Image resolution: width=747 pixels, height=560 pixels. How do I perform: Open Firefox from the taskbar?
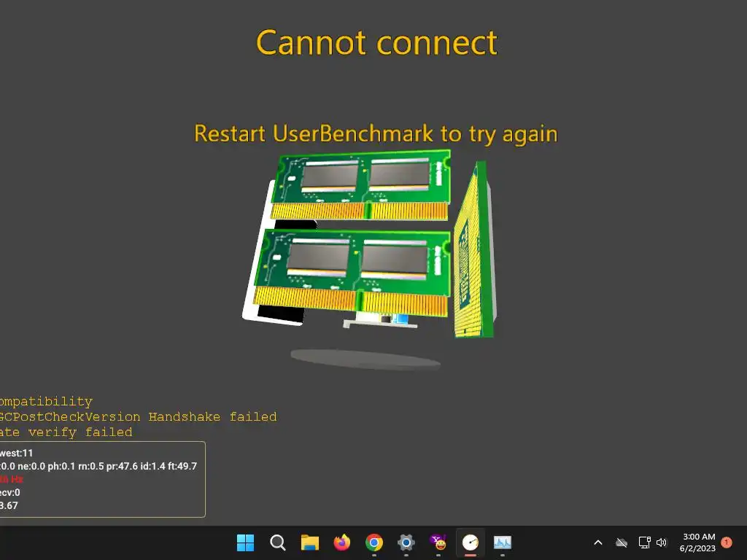coord(341,542)
